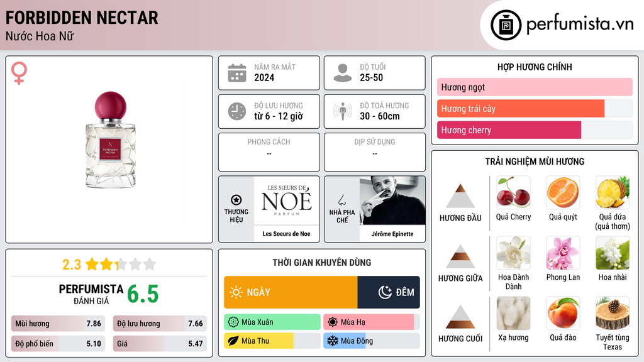The image size is (644, 362).
Task: Click the Hương trái cây accord bar
Action: (x=535, y=108)
